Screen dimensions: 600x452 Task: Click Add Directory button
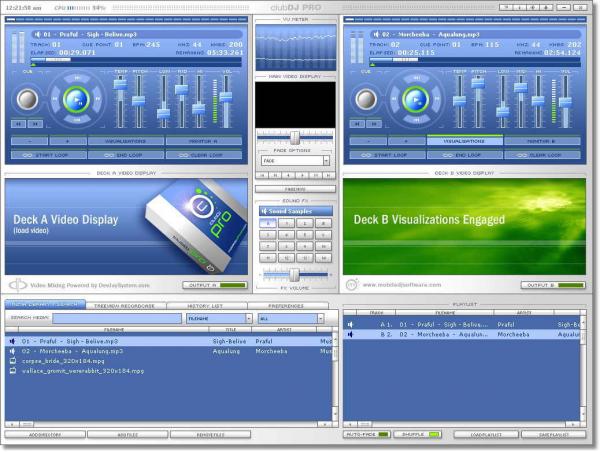[x=45, y=435]
